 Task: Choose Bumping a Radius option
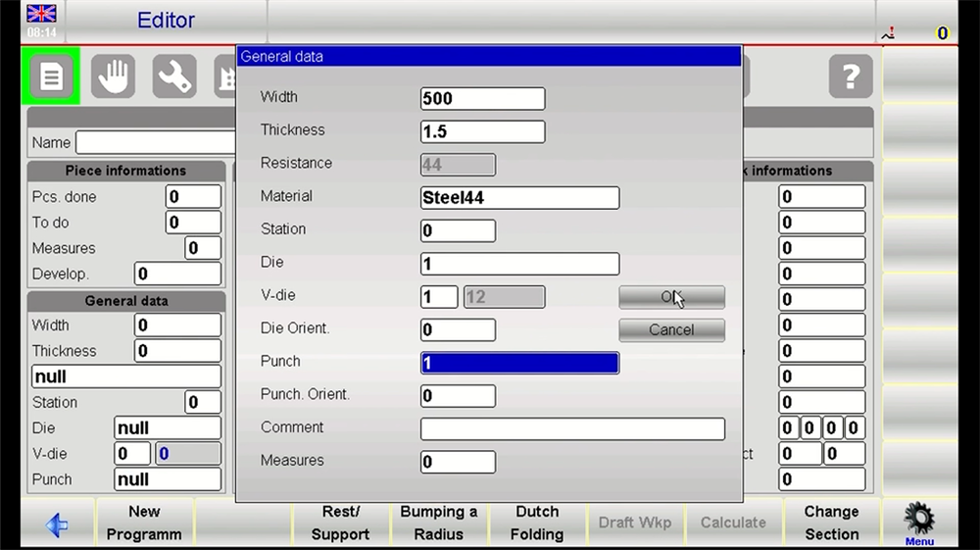coord(438,523)
